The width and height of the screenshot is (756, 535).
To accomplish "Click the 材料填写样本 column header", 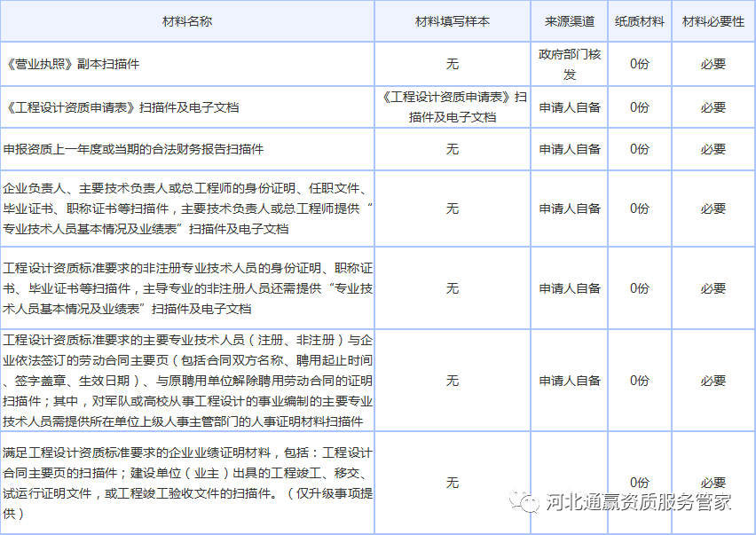I will [453, 21].
